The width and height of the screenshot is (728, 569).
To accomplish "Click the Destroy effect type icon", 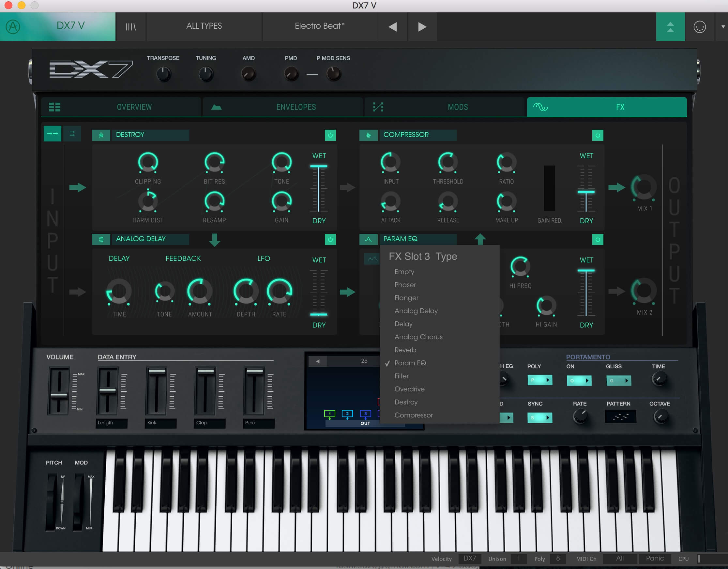I will [x=101, y=135].
